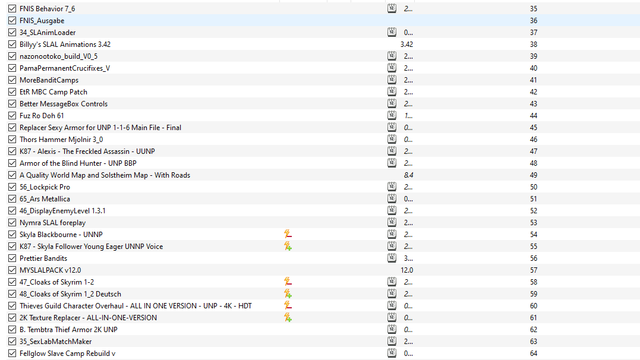
Task: Click the category icon for 34_SLAnimLoader row
Action: (391, 32)
